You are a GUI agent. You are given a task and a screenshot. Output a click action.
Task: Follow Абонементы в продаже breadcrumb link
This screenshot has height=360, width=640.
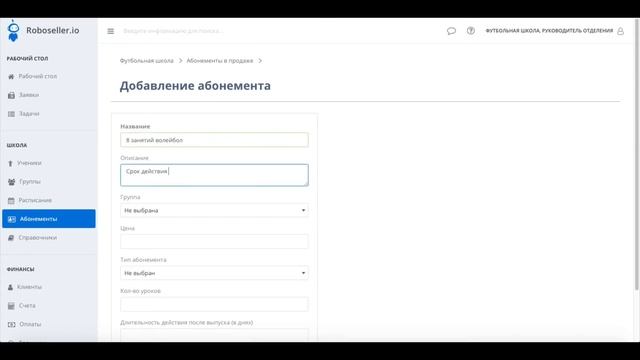pyautogui.click(x=220, y=61)
